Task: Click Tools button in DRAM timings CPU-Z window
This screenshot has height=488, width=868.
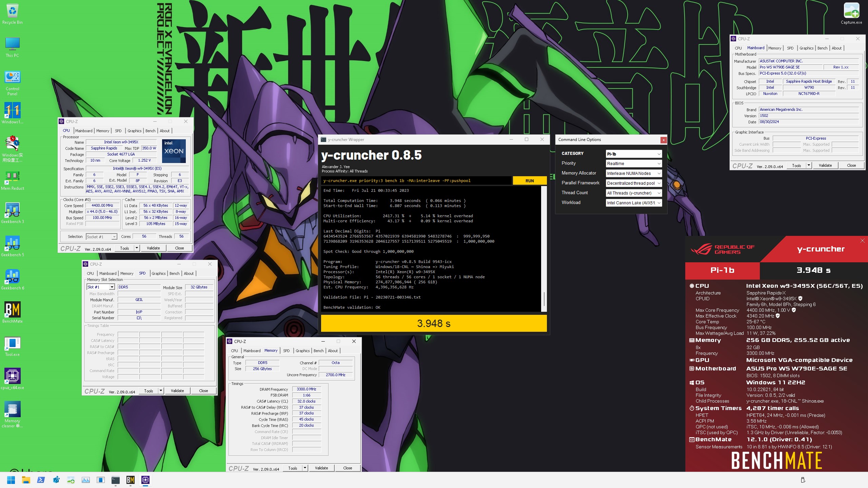Action: coord(293,468)
